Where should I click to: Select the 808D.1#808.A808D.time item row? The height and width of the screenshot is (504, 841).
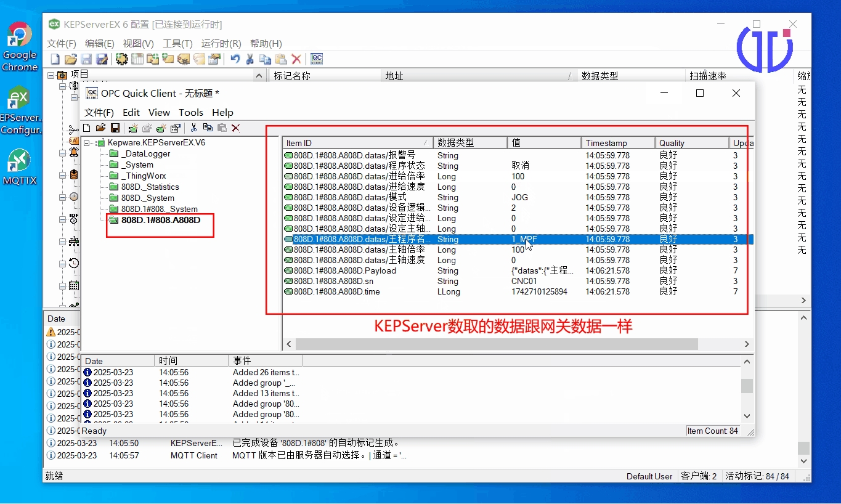[518, 292]
